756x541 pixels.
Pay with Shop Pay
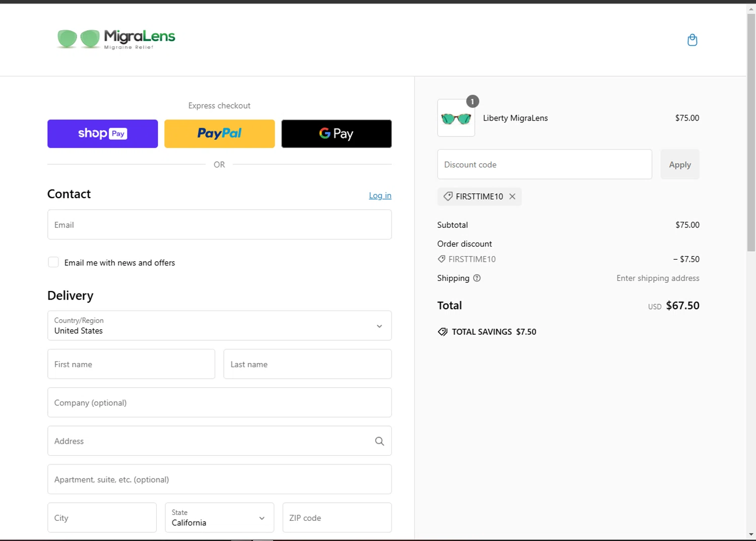point(102,134)
